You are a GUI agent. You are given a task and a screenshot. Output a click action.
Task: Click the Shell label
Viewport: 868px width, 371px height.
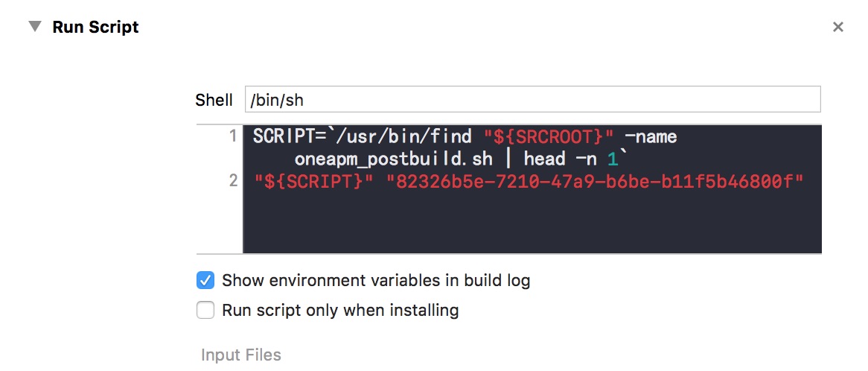coord(214,101)
